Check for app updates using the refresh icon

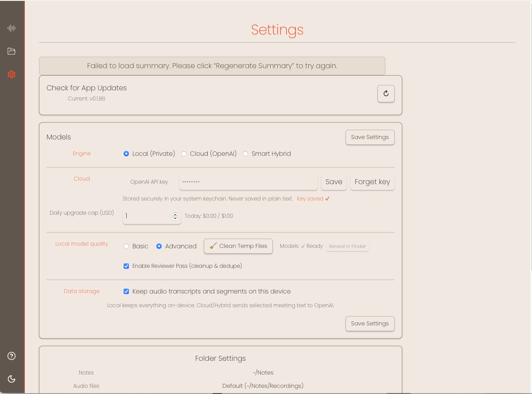385,93
